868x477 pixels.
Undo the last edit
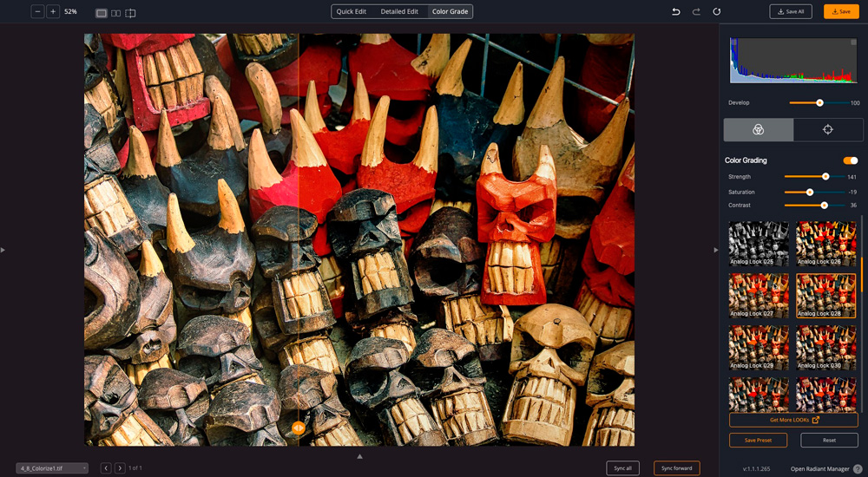pyautogui.click(x=676, y=12)
